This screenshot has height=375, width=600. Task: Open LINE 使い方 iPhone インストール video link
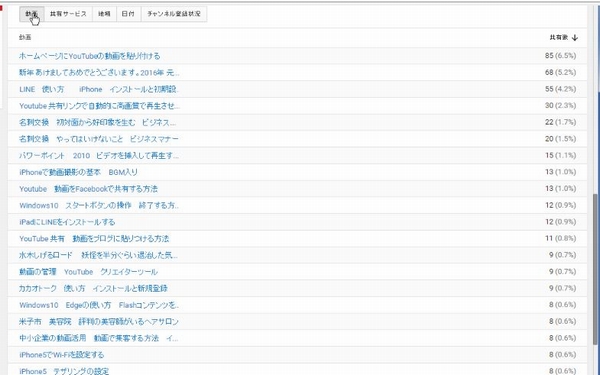click(99, 89)
